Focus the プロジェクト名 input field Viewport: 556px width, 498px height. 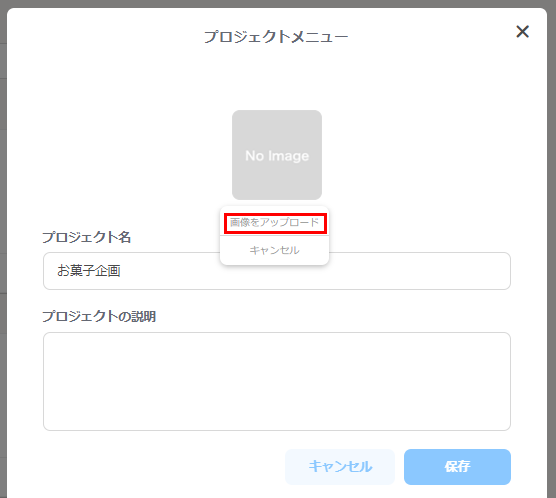(277, 271)
